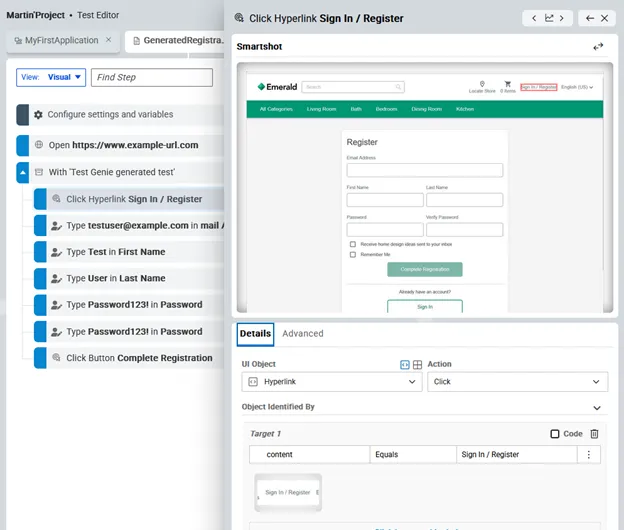Select Configure settings and variables step

pyautogui.click(x=120, y=115)
